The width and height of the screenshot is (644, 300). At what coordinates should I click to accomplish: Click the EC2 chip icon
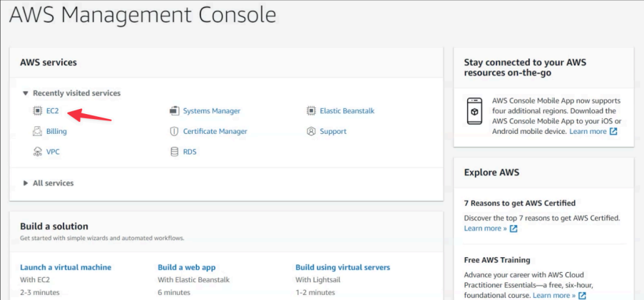[x=38, y=110]
